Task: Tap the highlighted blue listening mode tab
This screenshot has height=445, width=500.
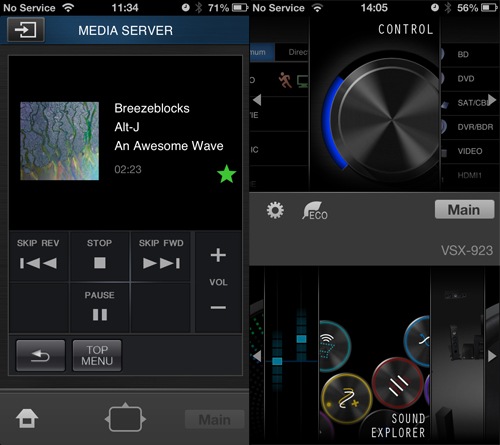Action: (262, 52)
